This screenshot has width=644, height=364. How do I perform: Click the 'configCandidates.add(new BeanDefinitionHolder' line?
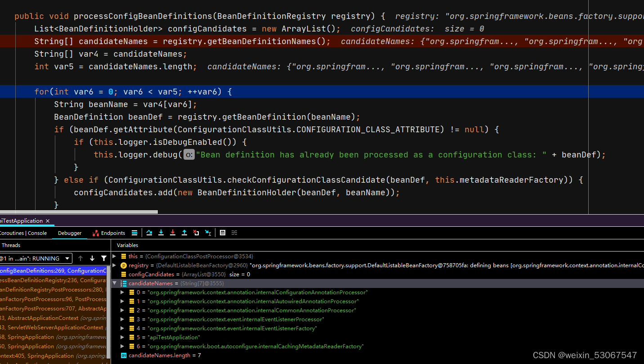coord(237,193)
